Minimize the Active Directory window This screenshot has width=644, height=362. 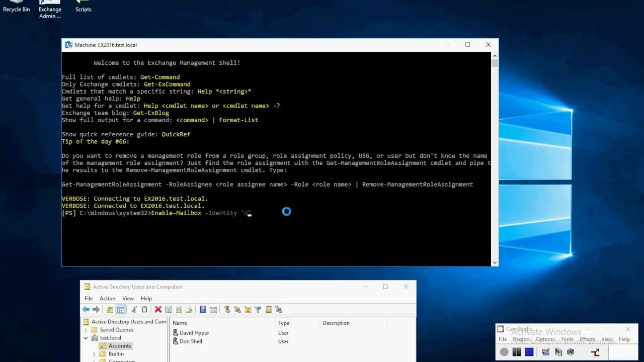(x=365, y=287)
